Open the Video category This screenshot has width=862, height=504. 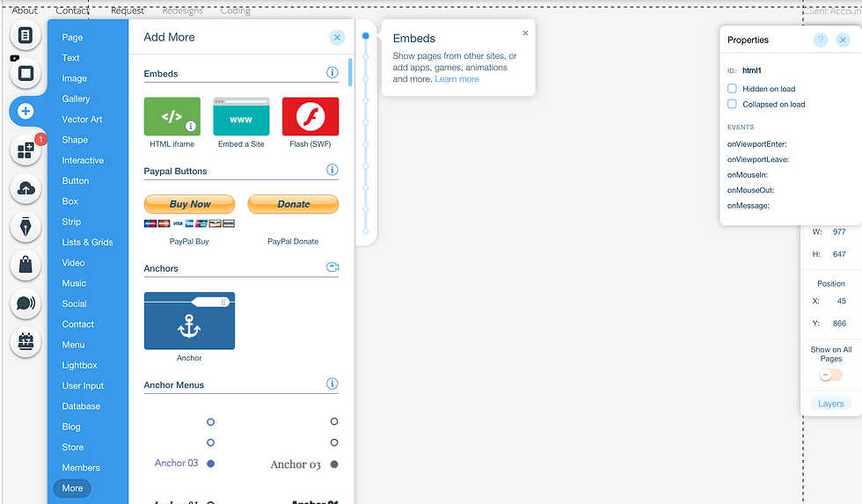(x=73, y=263)
